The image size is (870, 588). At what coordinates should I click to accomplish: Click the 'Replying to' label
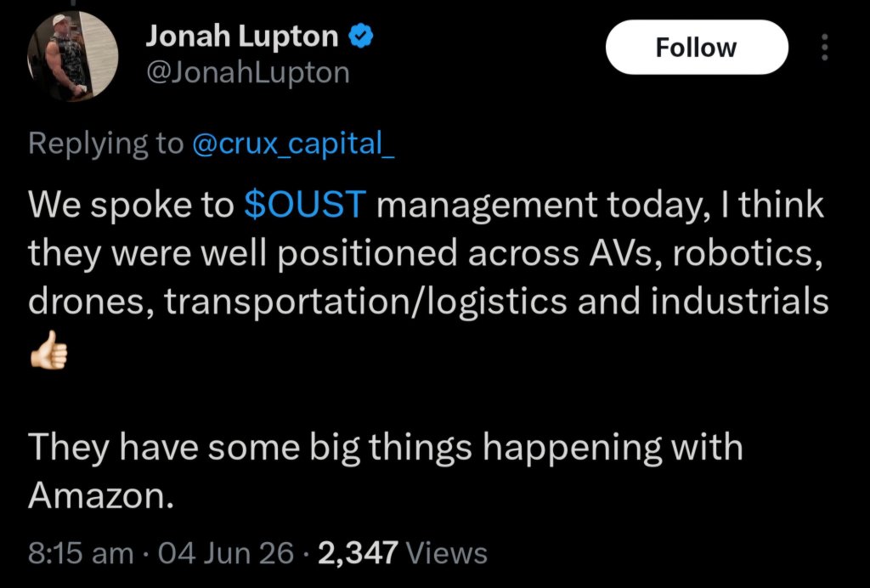coord(105,143)
